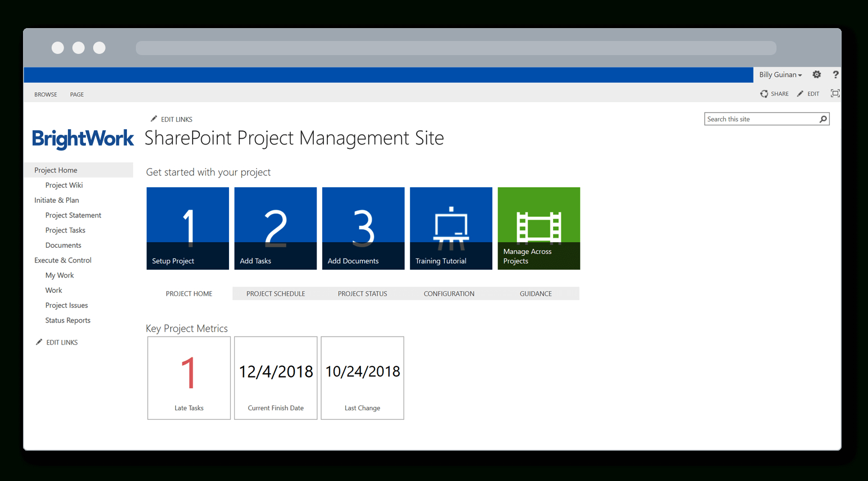This screenshot has width=868, height=481.
Task: Click pencil icon beside sidebar EDIT LINKS
Action: [39, 342]
